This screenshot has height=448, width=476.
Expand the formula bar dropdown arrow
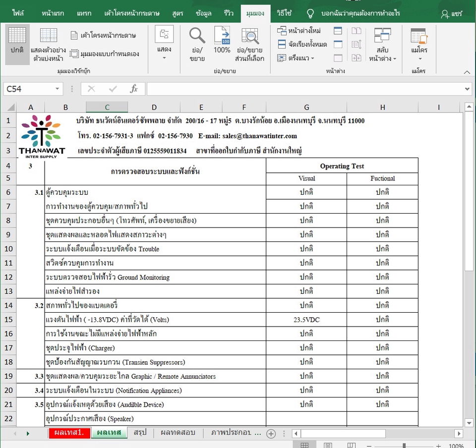[467, 89]
